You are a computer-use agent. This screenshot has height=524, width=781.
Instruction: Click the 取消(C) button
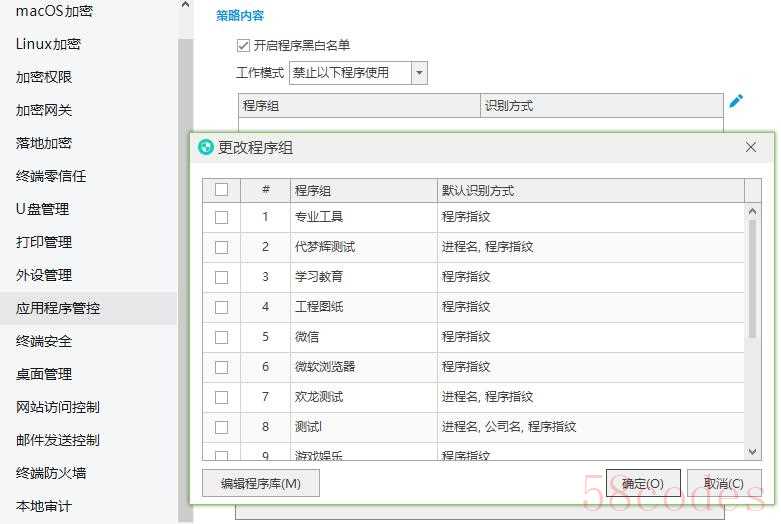pyautogui.click(x=722, y=484)
